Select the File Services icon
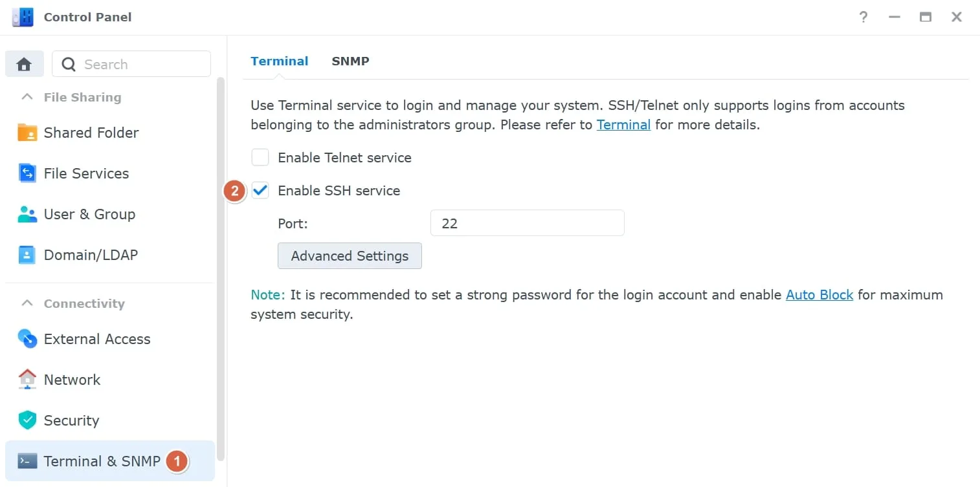Viewport: 980px width, 487px height. (x=27, y=173)
